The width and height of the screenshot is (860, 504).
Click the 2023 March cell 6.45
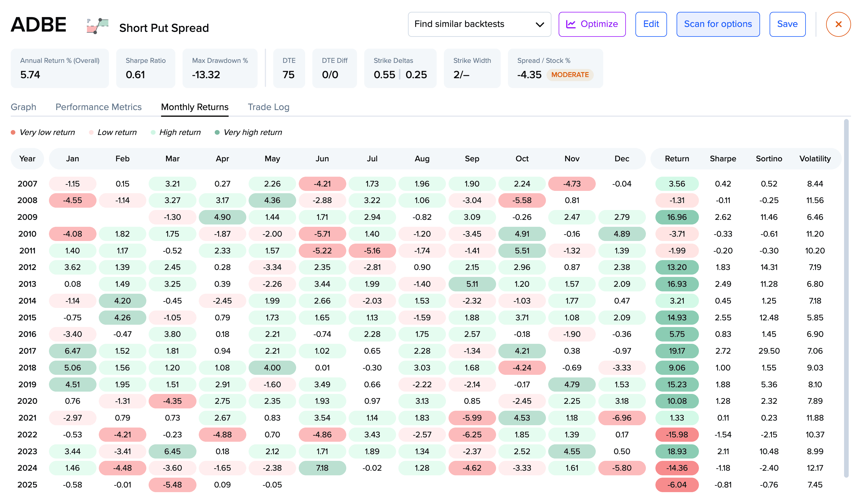[172, 452]
